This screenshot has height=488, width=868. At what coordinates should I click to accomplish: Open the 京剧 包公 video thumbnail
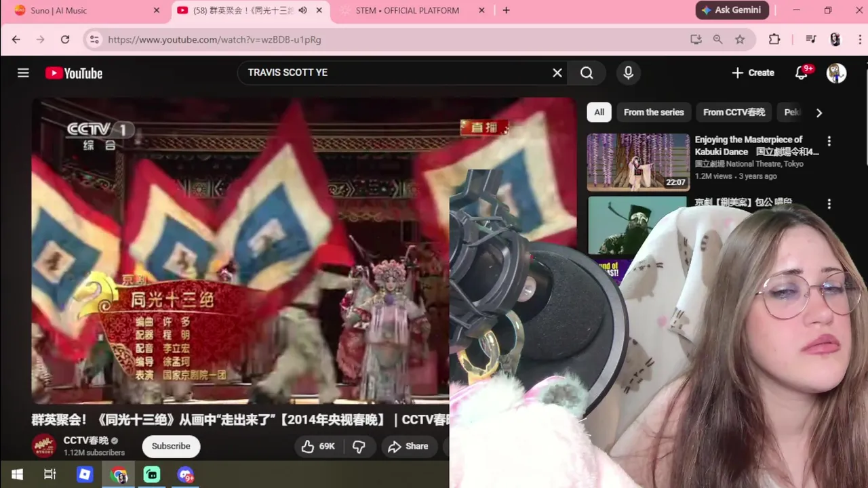(x=638, y=226)
